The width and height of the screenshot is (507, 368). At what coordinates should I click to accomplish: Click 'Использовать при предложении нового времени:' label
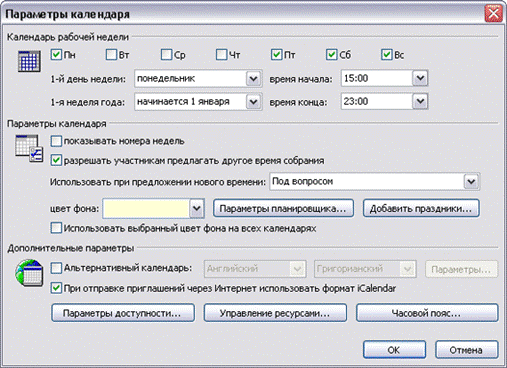(x=158, y=182)
